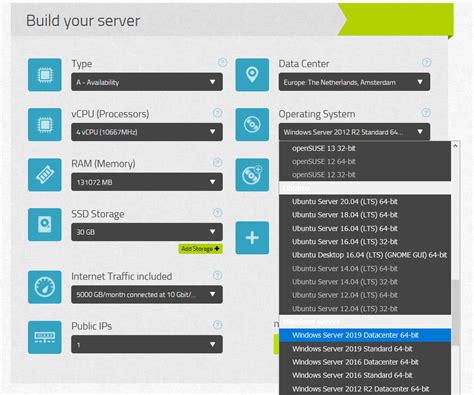The image size is (474, 395).
Task: Open help icon next to Type
Action: point(222,62)
